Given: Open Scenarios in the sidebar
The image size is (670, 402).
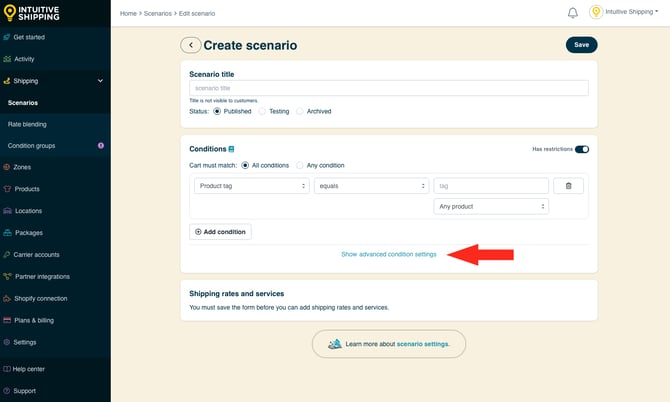Looking at the screenshot, I should point(23,103).
